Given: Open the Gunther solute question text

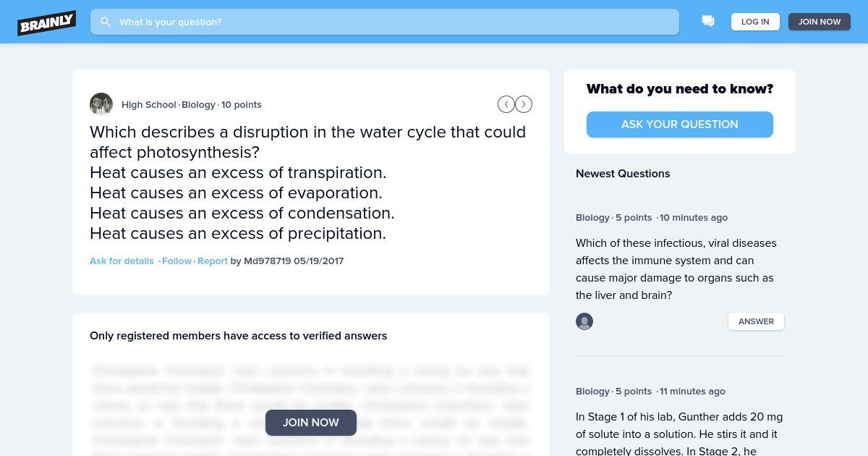Looking at the screenshot, I should pos(679,434).
